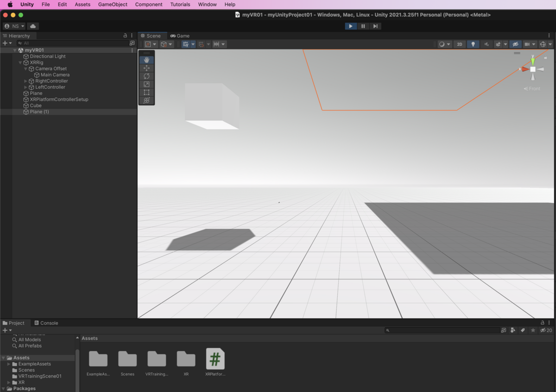Screen dimensions: 556x392
Task: Open Hierarchy panel more options menu
Action: click(x=132, y=36)
